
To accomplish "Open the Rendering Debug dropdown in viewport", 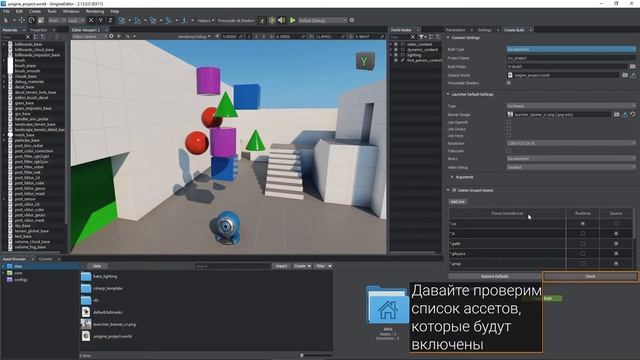I will coord(194,36).
